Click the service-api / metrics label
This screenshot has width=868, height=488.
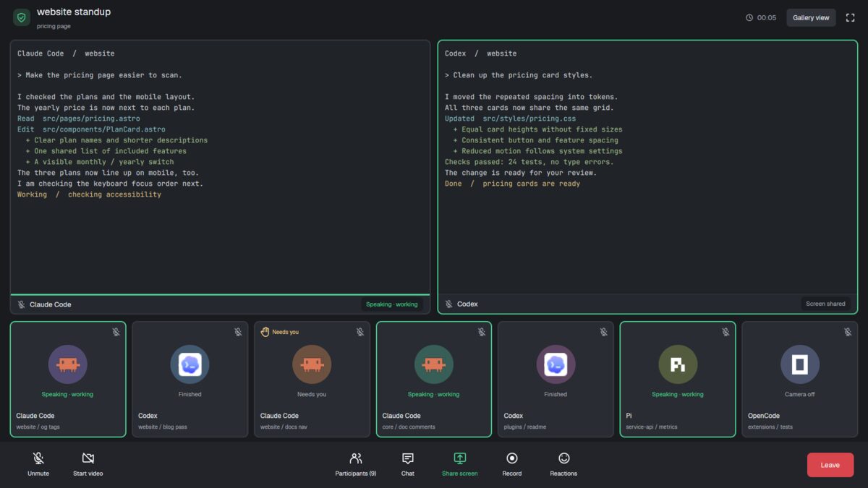(652, 427)
